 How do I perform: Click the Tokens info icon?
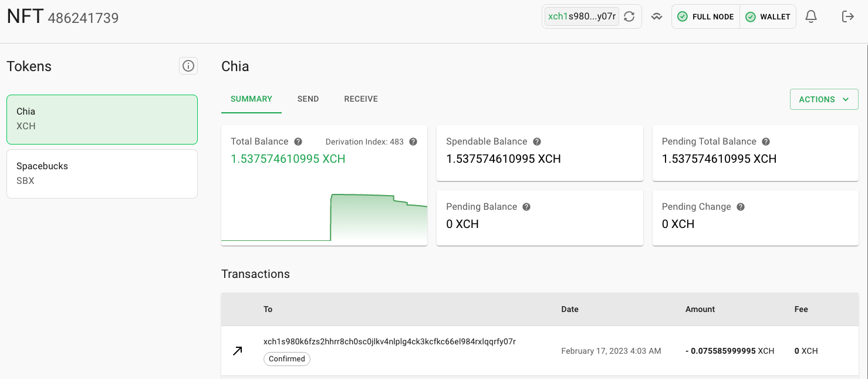(188, 66)
